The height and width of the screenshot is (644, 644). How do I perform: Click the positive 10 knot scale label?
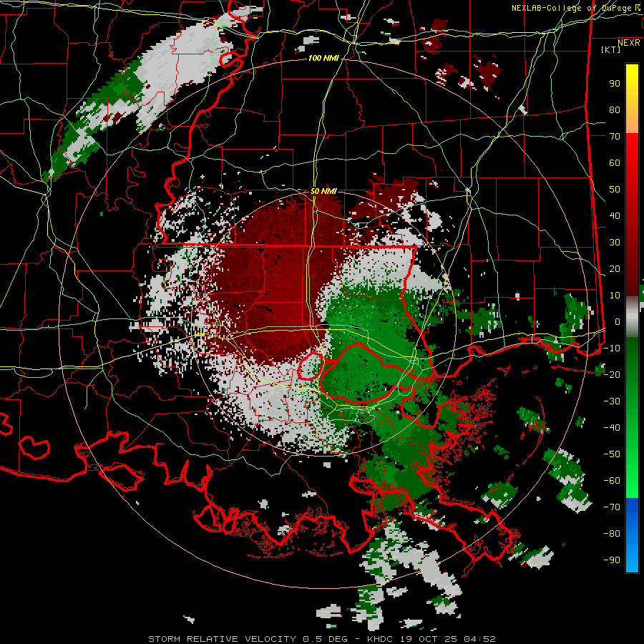pos(615,296)
